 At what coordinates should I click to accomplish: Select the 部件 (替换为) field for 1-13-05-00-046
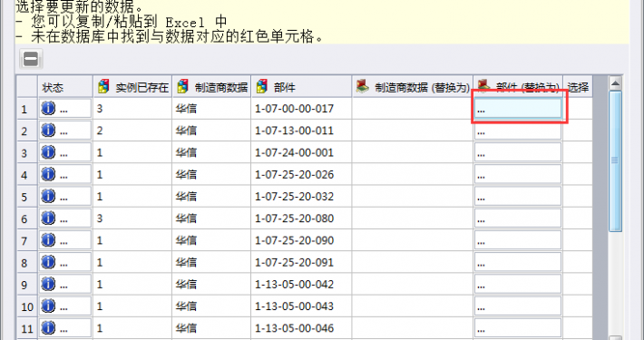pyautogui.click(x=518, y=328)
